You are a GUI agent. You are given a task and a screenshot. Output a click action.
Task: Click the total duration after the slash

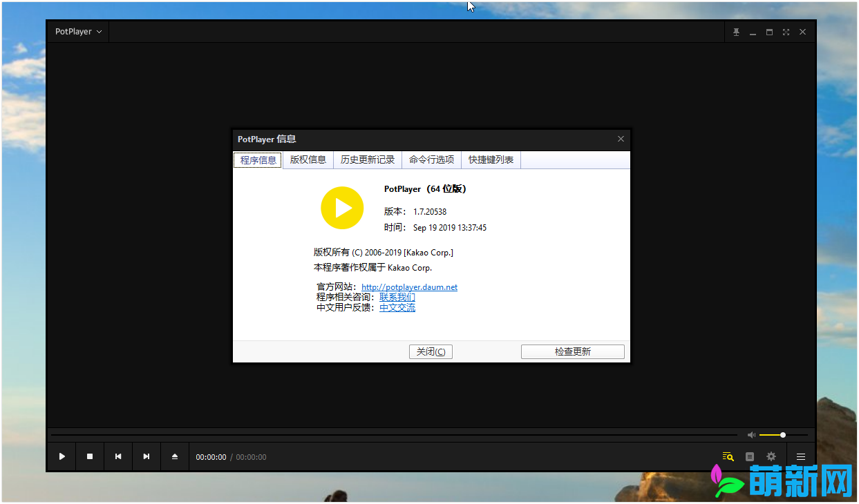point(252,457)
